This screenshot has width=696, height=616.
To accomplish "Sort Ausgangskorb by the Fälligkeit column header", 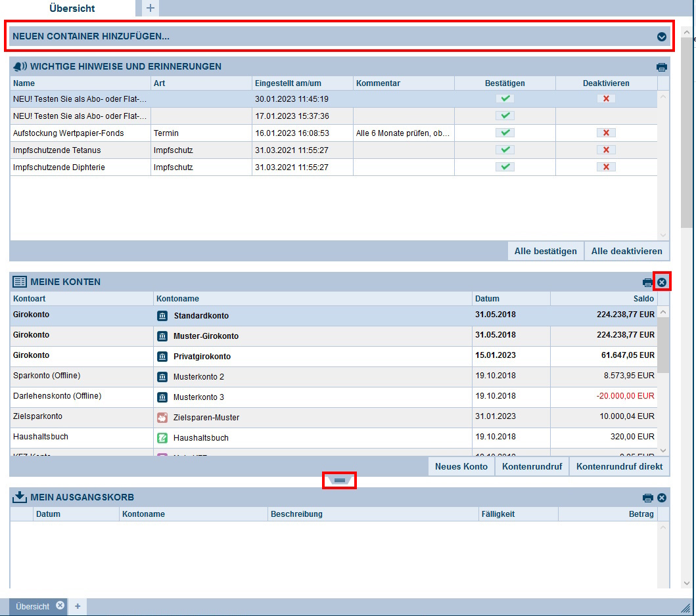I will pos(518,514).
